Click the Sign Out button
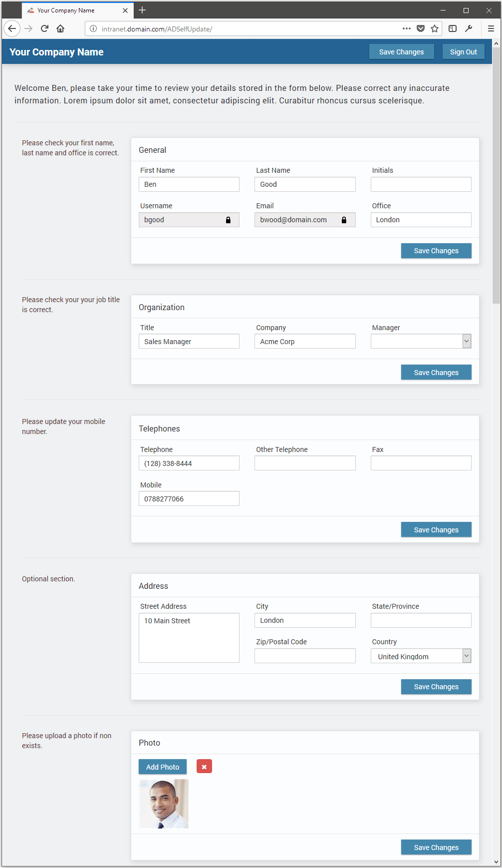502x868 pixels. (x=463, y=51)
